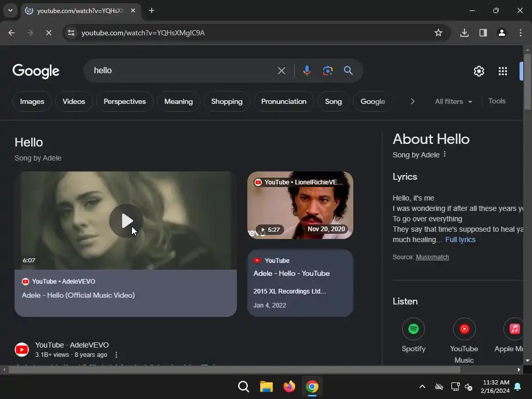
Task: Filter results by Videos
Action: (x=74, y=101)
